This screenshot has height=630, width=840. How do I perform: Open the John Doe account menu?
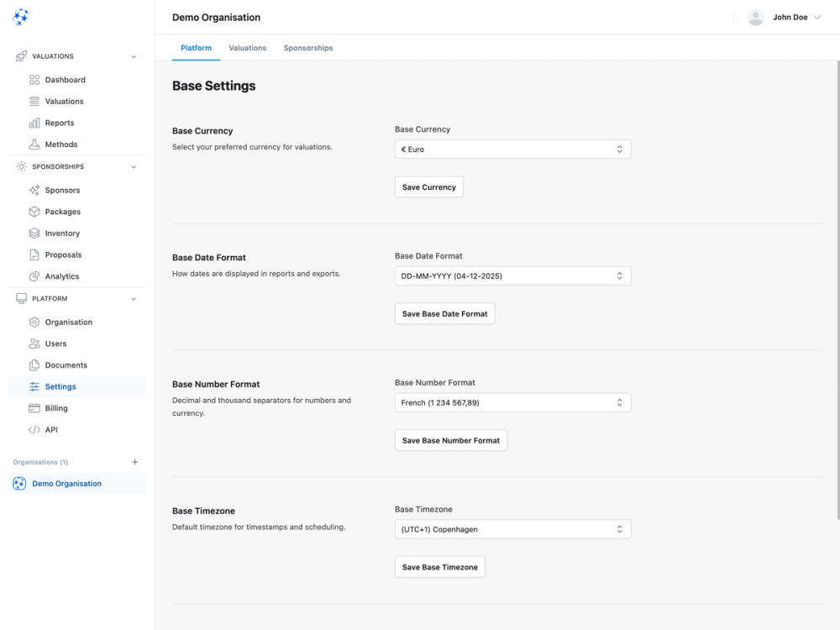pos(784,16)
